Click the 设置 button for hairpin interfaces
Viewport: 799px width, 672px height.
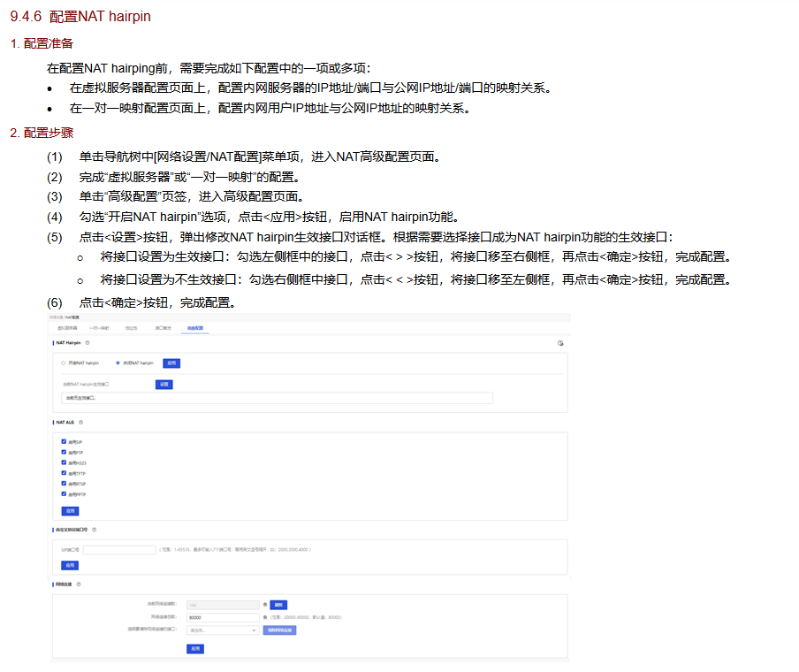pos(164,385)
